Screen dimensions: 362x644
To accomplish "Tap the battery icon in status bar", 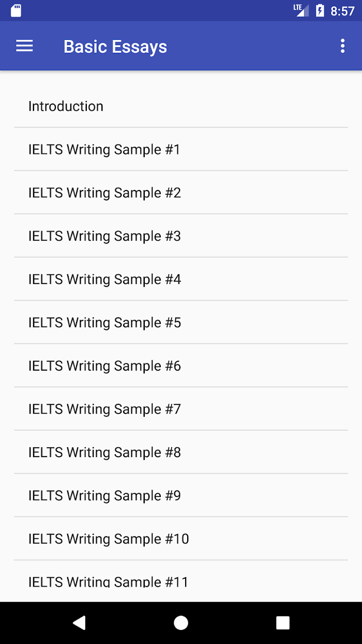I will pos(320,10).
